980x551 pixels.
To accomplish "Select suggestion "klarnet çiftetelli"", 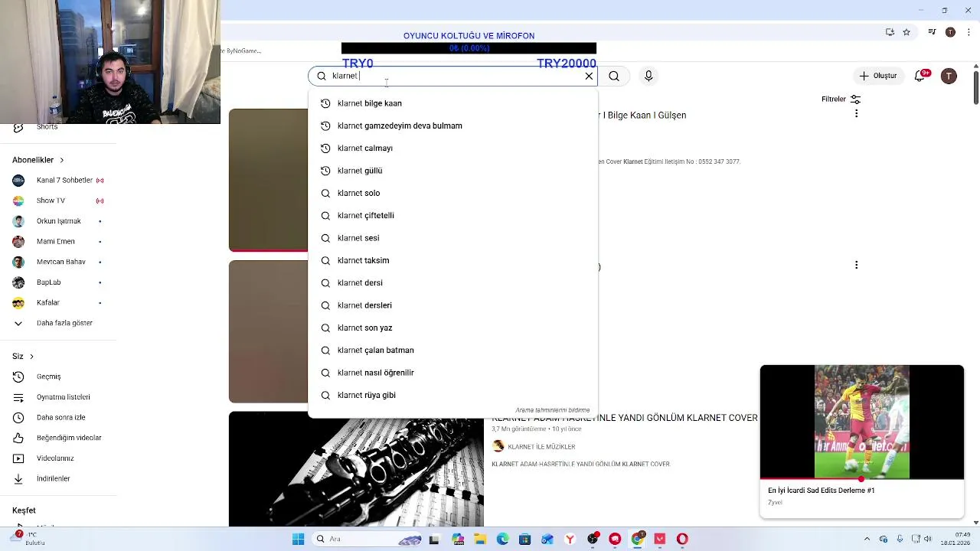I will tap(452, 216).
